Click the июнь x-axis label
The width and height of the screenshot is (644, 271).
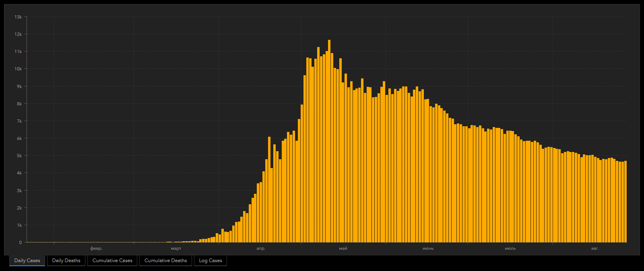point(428,248)
